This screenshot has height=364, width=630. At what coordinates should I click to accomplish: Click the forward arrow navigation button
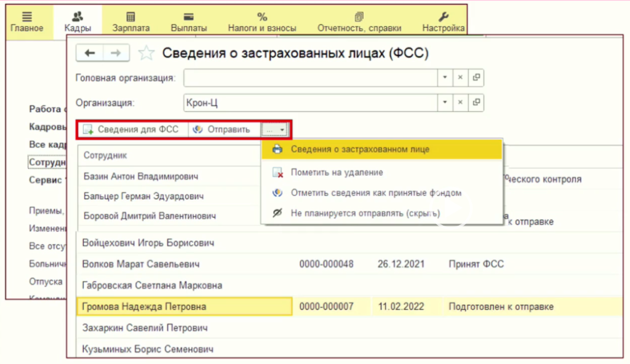pyautogui.click(x=115, y=53)
